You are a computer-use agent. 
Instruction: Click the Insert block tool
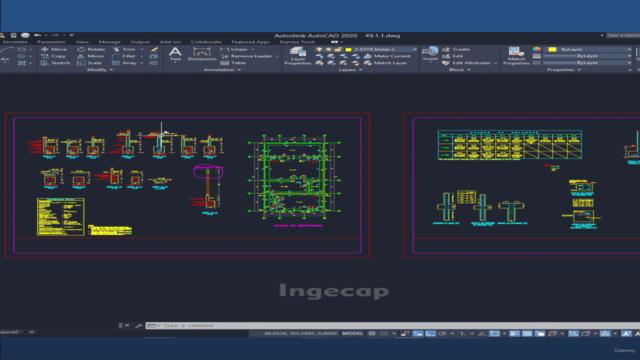click(x=430, y=54)
